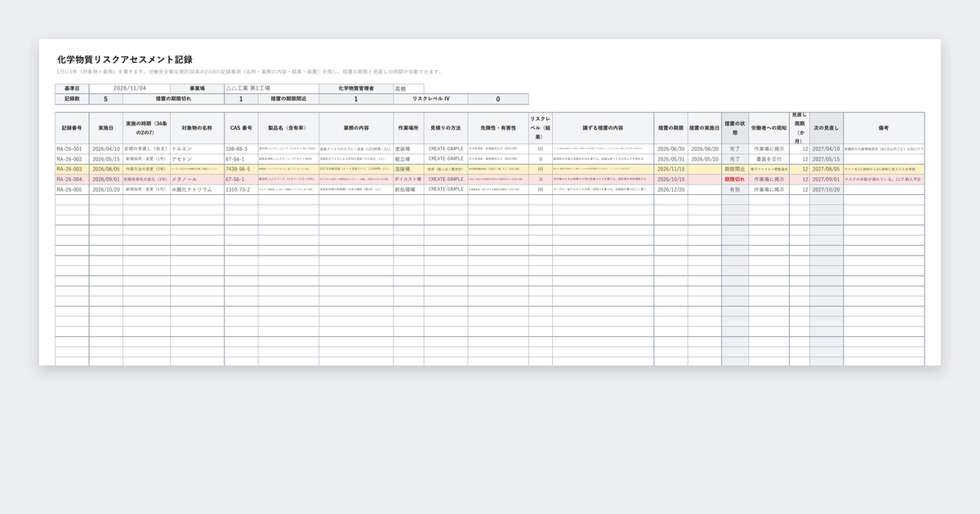Click the next review date 2027/10/20

pyautogui.click(x=826, y=189)
